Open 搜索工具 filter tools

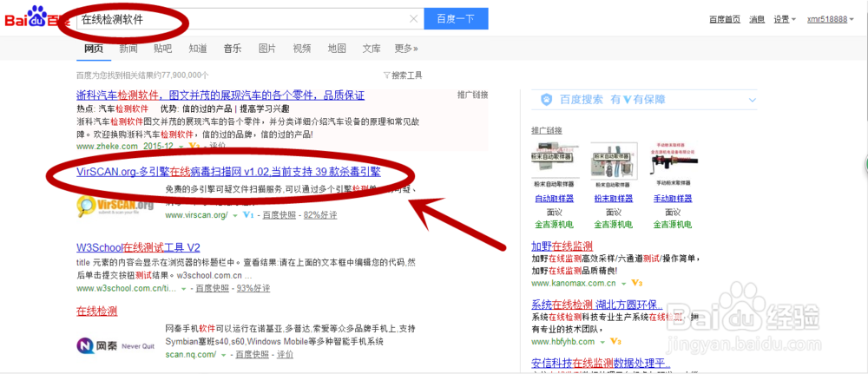click(x=403, y=75)
